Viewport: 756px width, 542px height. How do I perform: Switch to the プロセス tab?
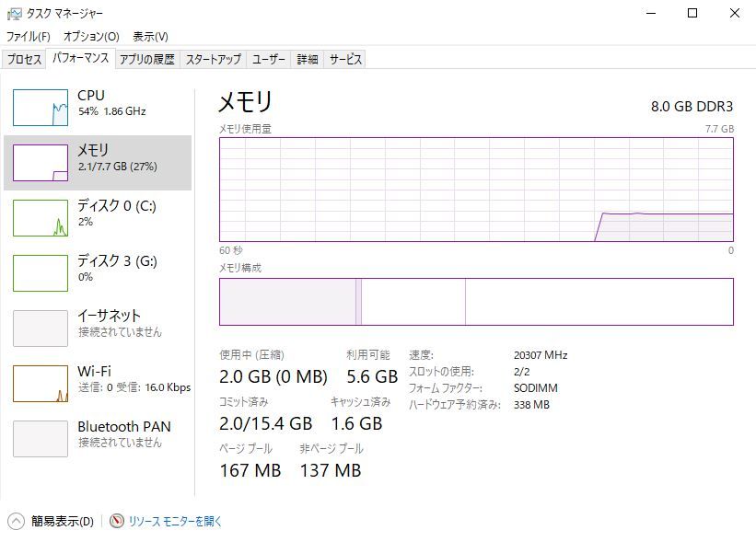point(24,59)
